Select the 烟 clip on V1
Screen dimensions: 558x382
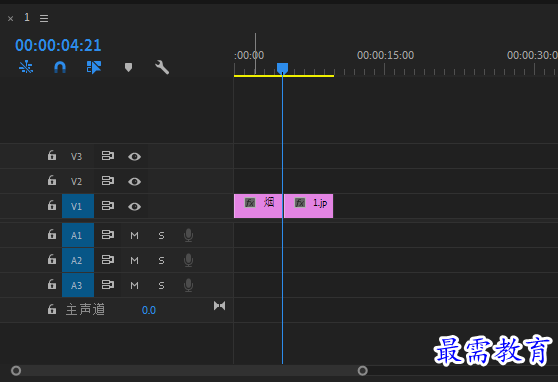pyautogui.click(x=258, y=206)
